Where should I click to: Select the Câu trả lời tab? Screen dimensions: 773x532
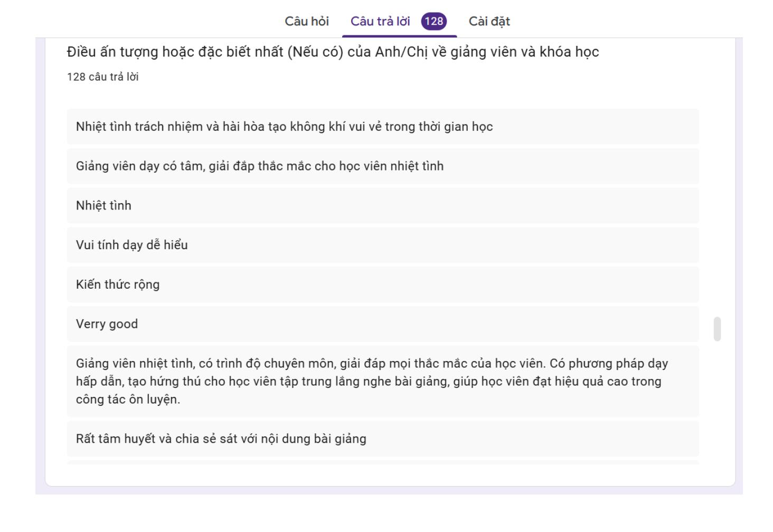click(380, 21)
